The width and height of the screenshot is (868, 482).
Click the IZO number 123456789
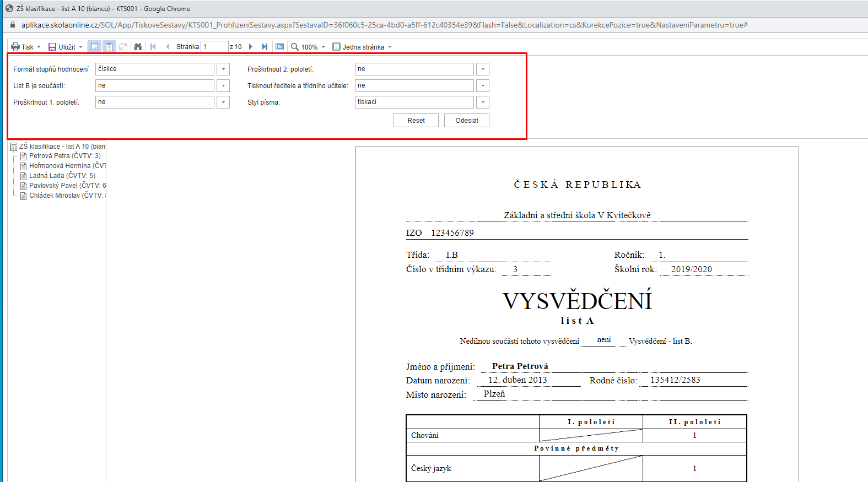[x=452, y=233]
